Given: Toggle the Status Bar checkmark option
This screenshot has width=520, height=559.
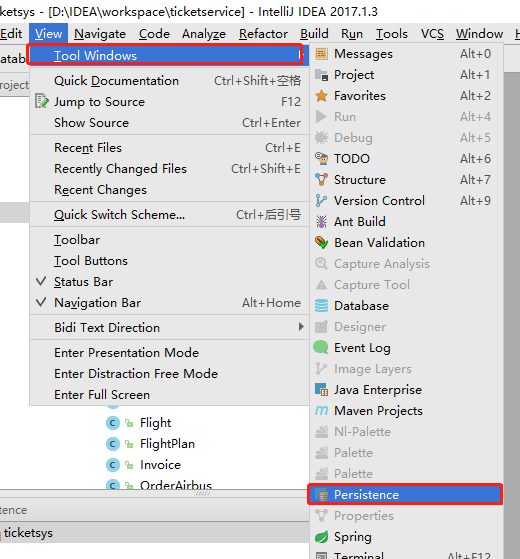Looking at the screenshot, I should (169, 282).
